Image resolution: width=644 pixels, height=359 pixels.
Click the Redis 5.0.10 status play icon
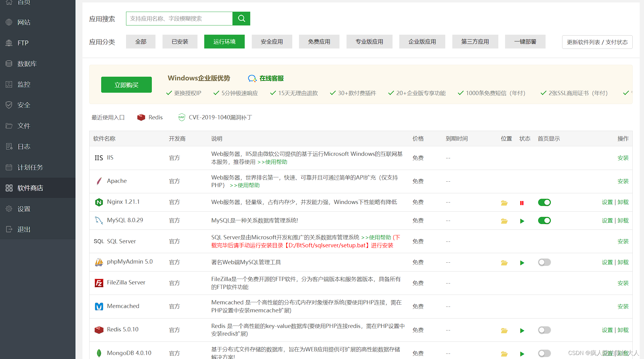522,330
